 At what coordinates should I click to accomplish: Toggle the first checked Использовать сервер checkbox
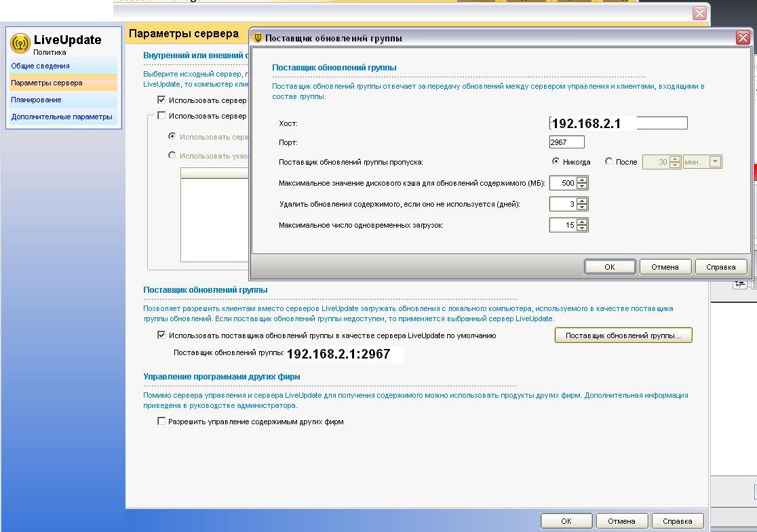click(161, 100)
